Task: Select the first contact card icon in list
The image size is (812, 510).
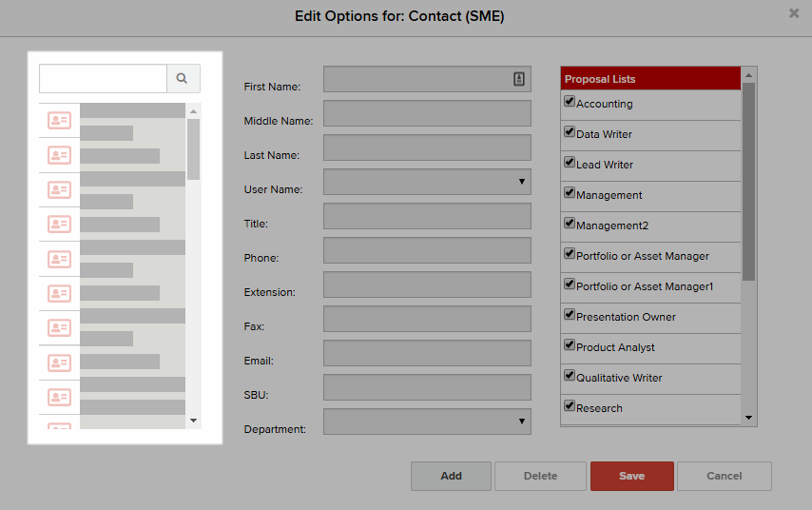Action: (x=60, y=121)
